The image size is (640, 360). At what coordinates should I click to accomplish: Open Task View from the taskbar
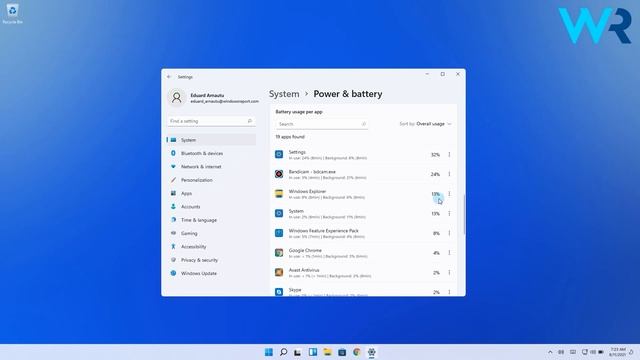coord(298,352)
